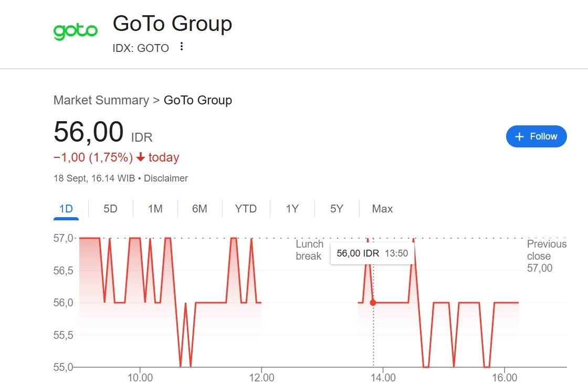Screen dimensions: 588x384
Task: Open the Disclaimer link
Action: click(x=166, y=178)
